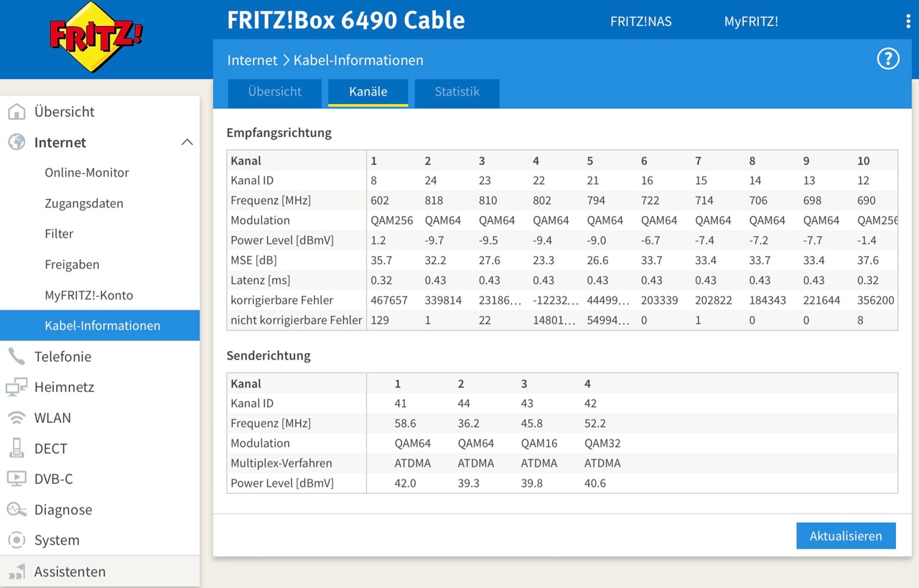
Task: Click the "Multiplex-Verfahren" row label
Action: tap(281, 463)
